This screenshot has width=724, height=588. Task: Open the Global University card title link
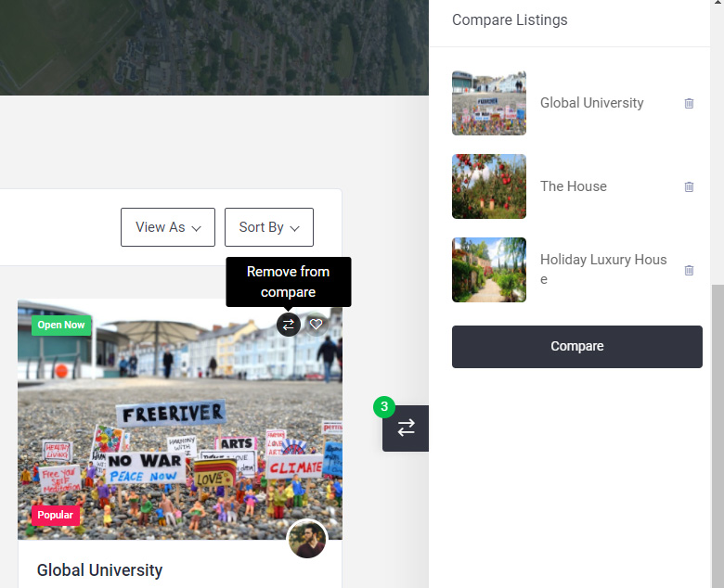[99, 569]
